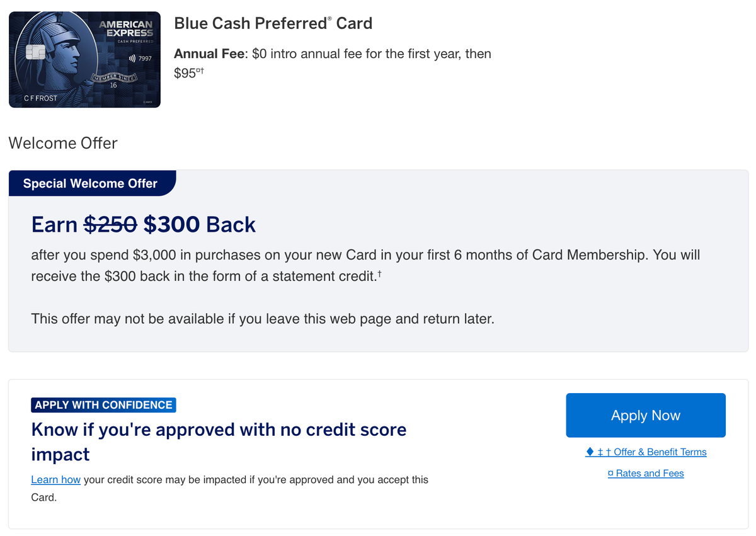Click the diamond symbol before Offer & Benefit Terms
This screenshot has height=536, width=756.
pos(589,452)
